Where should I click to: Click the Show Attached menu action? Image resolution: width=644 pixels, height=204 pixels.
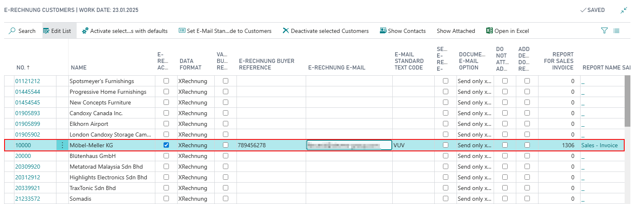click(456, 31)
